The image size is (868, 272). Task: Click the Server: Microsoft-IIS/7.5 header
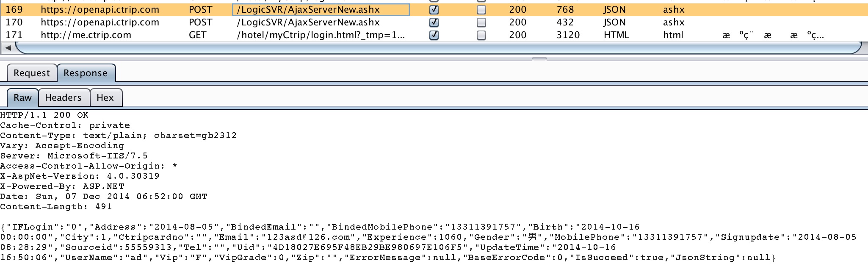74,156
